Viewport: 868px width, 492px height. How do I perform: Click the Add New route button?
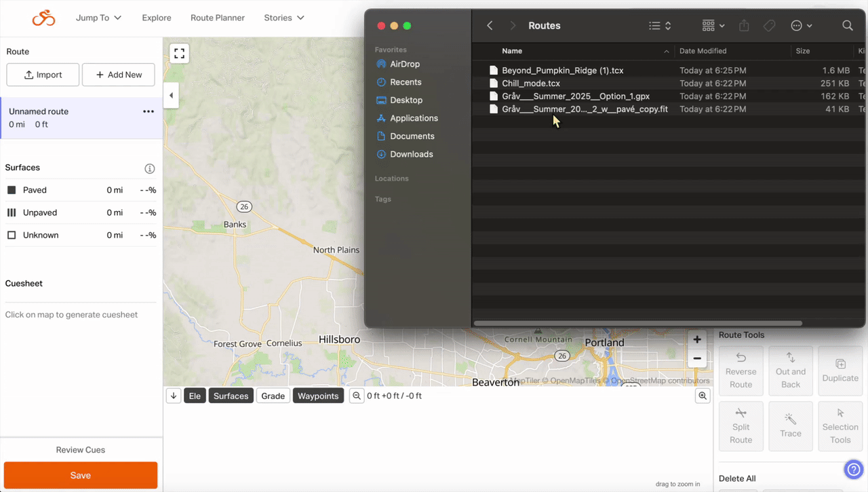coord(119,75)
